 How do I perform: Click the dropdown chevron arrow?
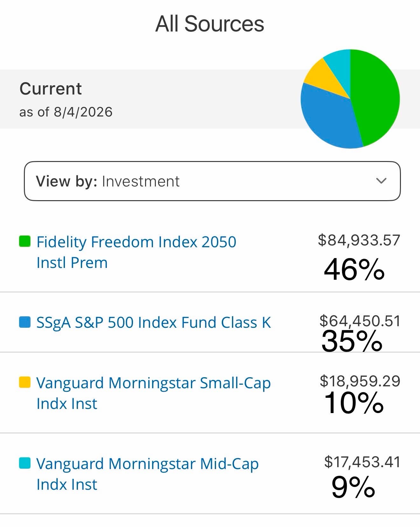click(381, 181)
